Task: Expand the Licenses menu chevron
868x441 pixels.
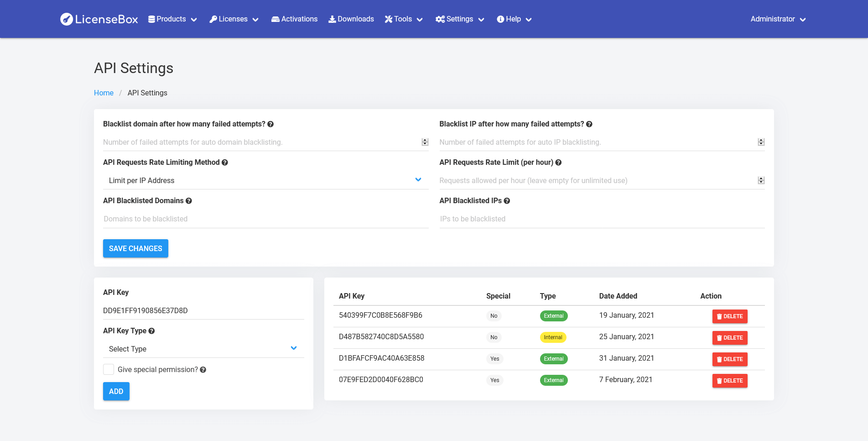Action: [255, 20]
